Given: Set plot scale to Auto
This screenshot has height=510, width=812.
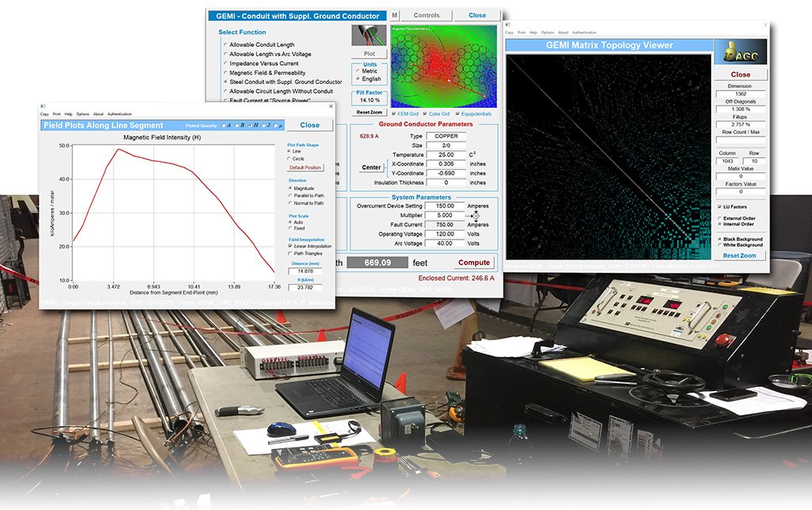Looking at the screenshot, I should [x=290, y=222].
